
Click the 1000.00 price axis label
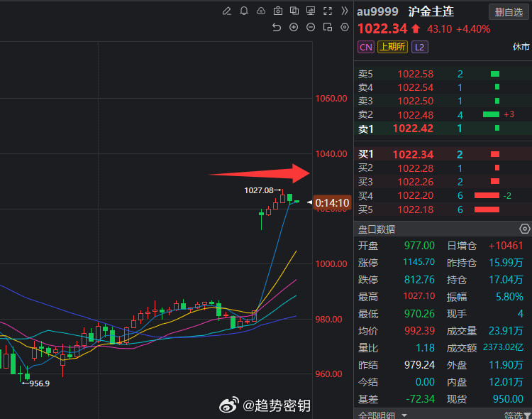click(x=331, y=264)
